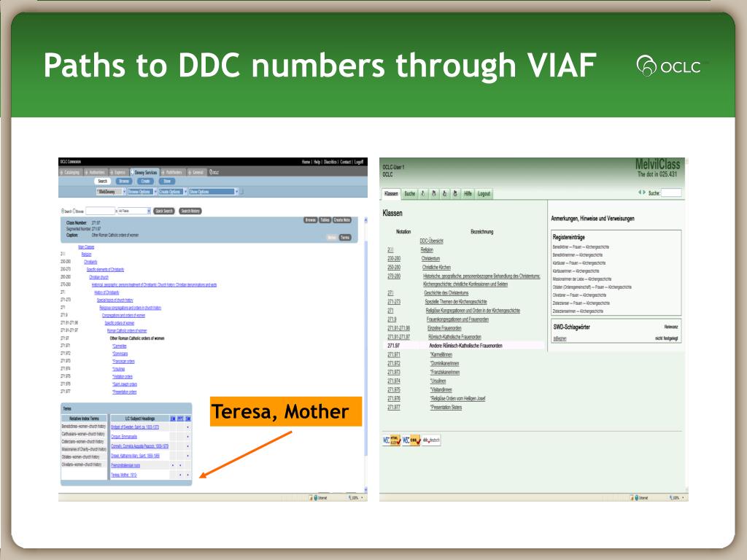Click Logoff link in Connexion header
This screenshot has width=747, height=560.
[x=359, y=162]
